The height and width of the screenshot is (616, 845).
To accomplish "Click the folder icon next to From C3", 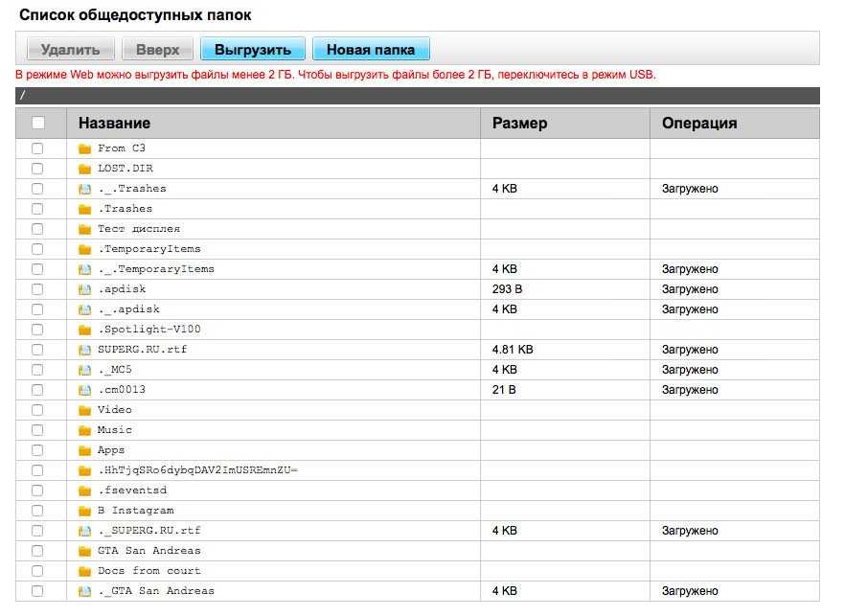I will coord(84,148).
